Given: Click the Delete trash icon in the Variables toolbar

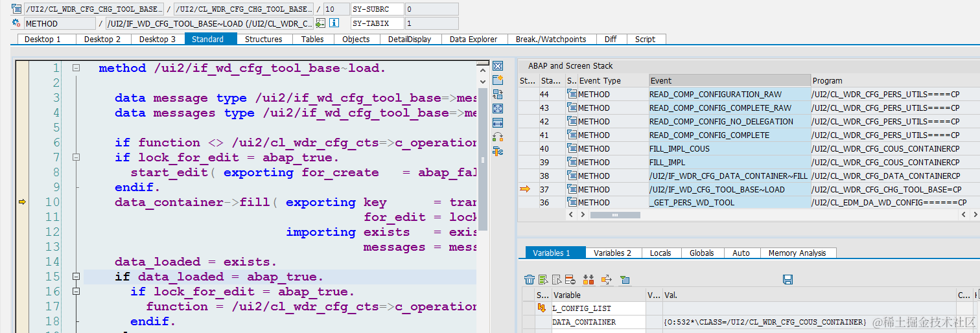Looking at the screenshot, I should click(x=530, y=280).
